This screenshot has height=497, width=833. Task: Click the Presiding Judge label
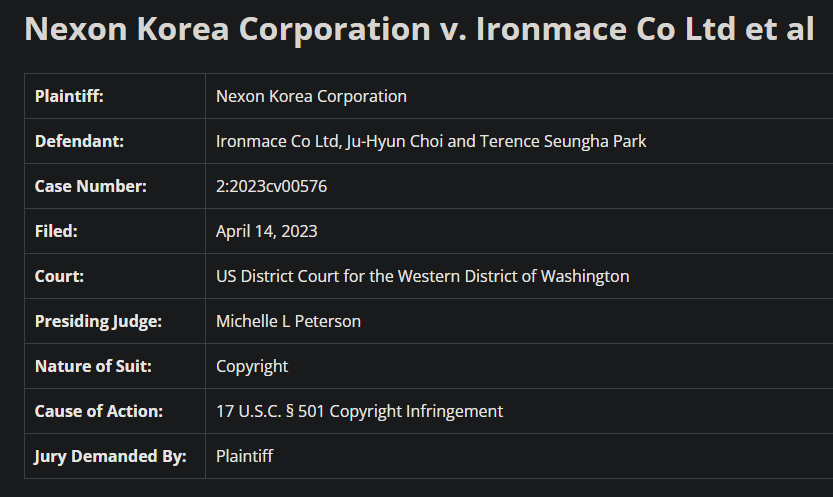[x=98, y=321]
